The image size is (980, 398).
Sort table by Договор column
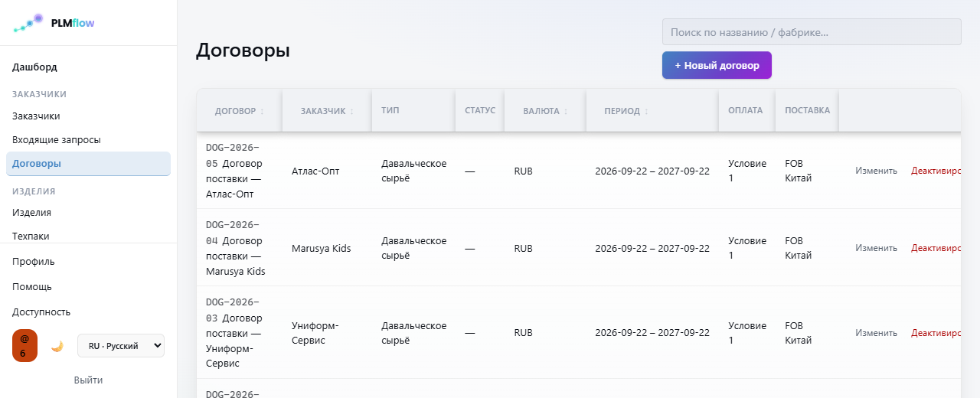tap(239, 111)
